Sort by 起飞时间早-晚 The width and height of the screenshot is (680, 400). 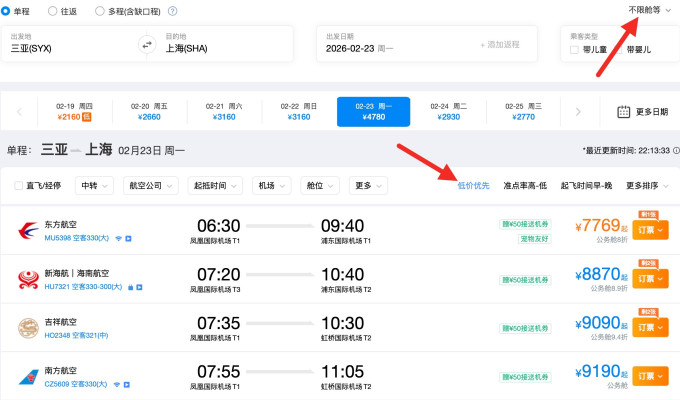(x=586, y=186)
